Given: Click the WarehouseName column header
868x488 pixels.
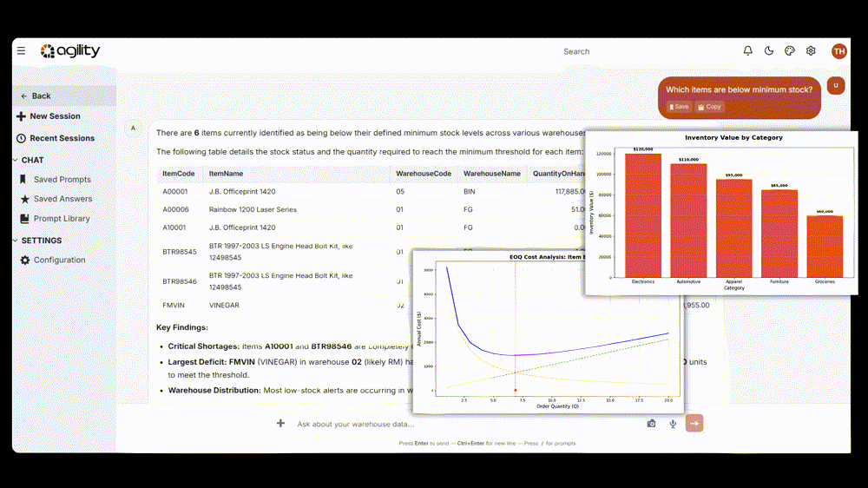Looking at the screenshot, I should 492,174.
